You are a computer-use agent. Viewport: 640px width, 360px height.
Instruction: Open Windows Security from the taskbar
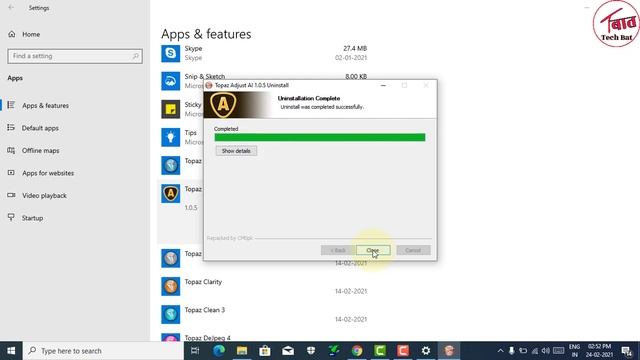pyautogui.click(x=311, y=351)
